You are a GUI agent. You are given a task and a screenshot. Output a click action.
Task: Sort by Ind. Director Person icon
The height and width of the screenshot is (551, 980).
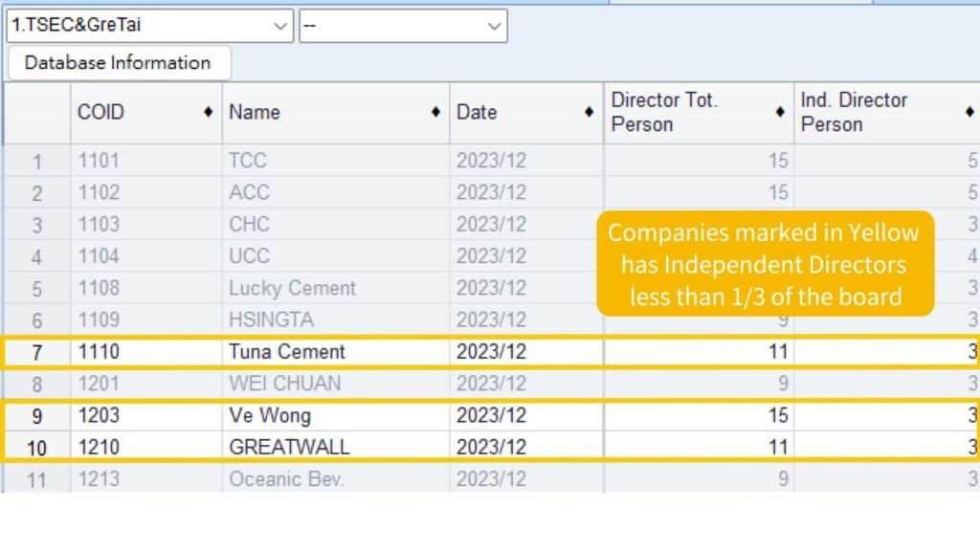coord(969,113)
